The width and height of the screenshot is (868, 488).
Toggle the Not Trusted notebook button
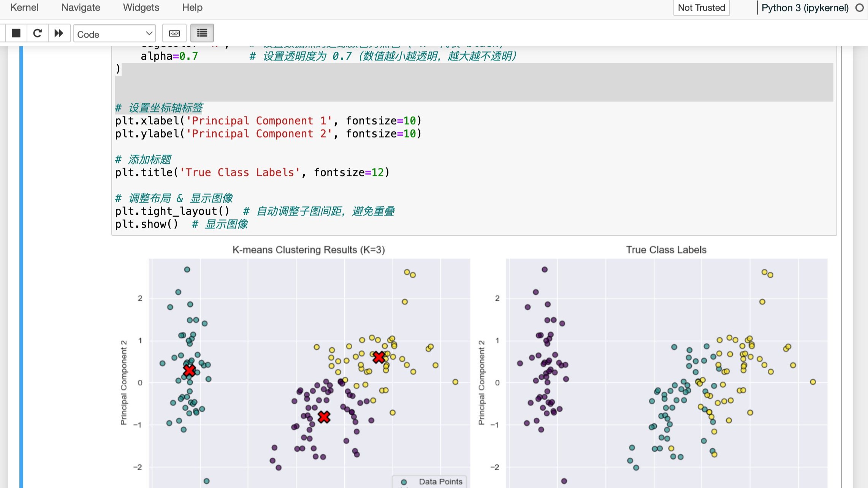701,8
